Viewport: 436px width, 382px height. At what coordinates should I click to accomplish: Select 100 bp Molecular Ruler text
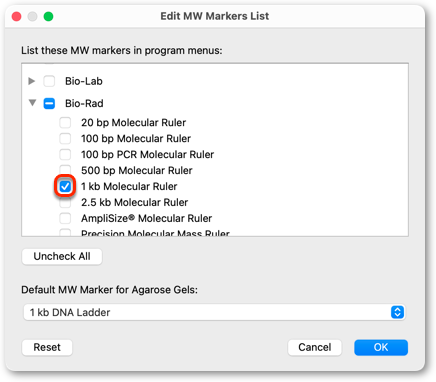click(136, 138)
